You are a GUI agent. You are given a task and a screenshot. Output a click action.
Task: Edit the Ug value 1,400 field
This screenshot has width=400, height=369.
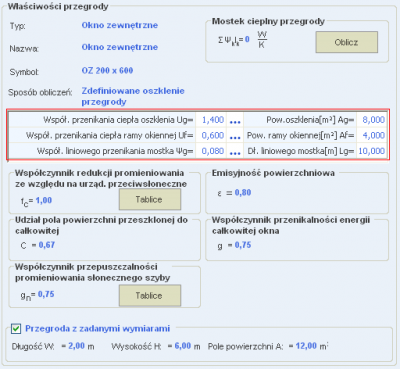(211, 120)
